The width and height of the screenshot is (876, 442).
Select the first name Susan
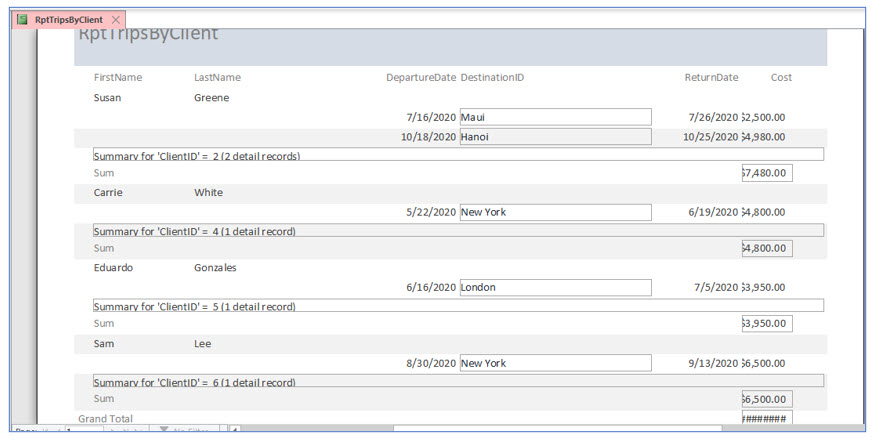pyautogui.click(x=107, y=98)
